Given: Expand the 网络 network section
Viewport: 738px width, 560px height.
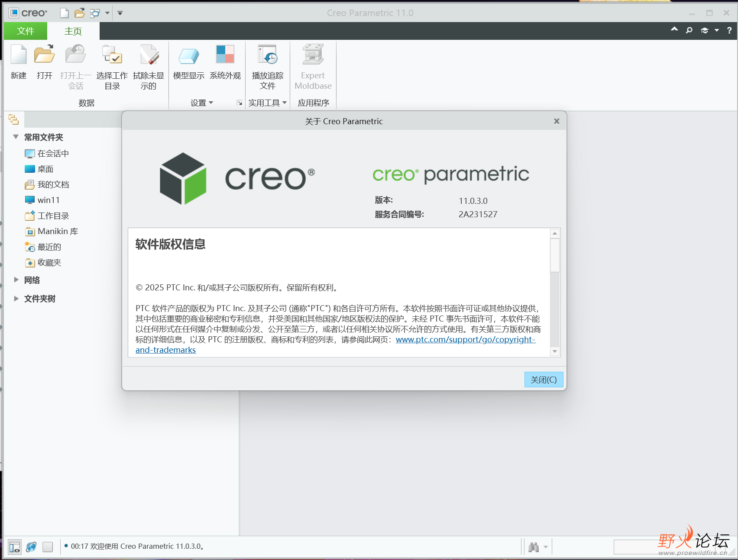Looking at the screenshot, I should click(x=16, y=280).
